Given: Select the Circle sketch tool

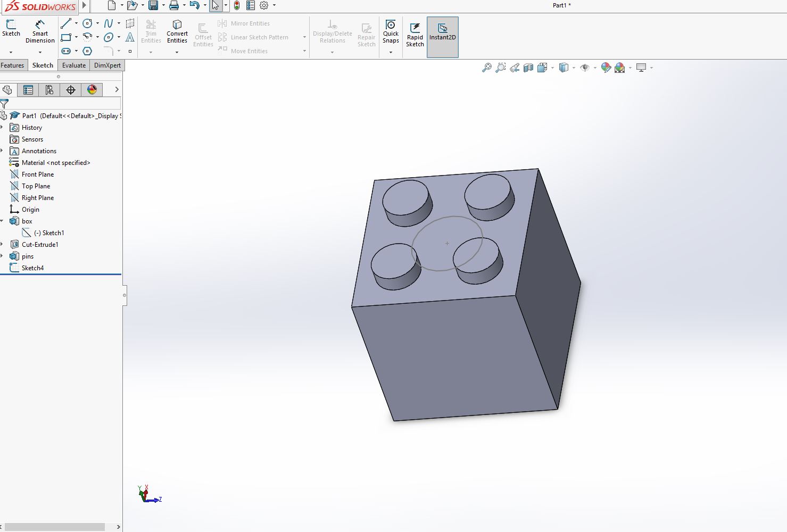Looking at the screenshot, I should pyautogui.click(x=87, y=23).
